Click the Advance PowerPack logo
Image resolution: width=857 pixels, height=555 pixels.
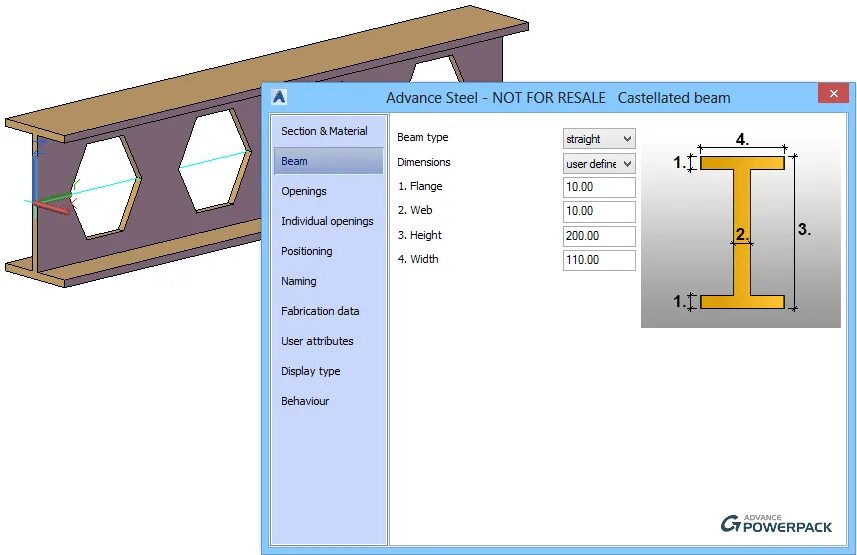pyautogui.click(x=776, y=523)
